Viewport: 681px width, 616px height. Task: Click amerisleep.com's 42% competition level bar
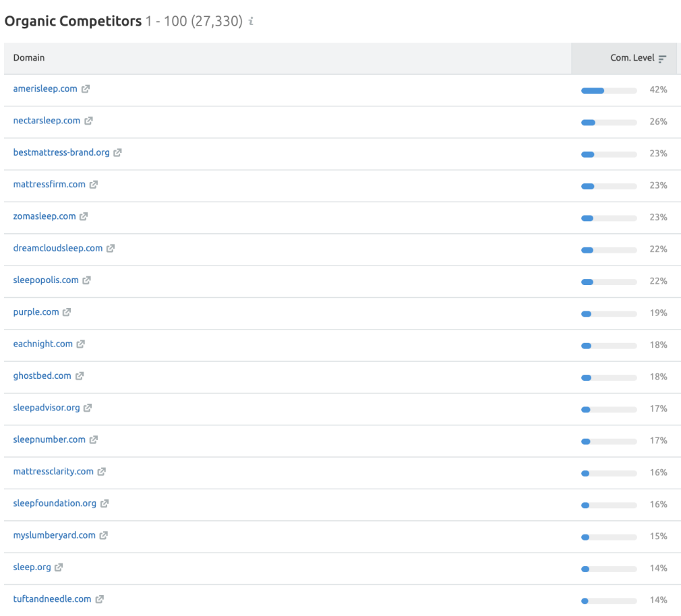click(608, 90)
